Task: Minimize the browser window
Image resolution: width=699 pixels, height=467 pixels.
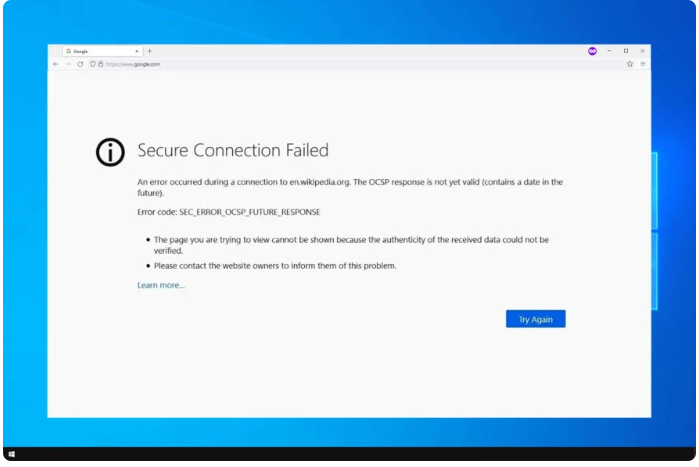Action: [x=609, y=51]
